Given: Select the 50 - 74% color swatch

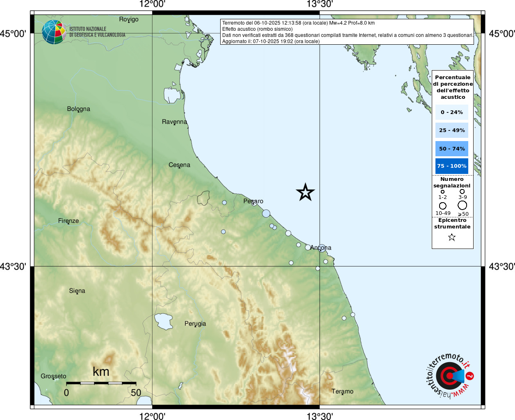Looking at the screenshot, I should pyautogui.click(x=452, y=148).
